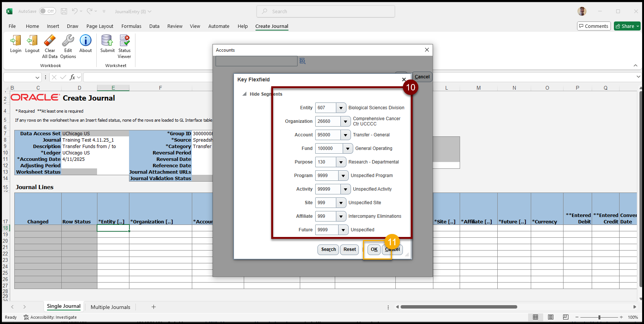Collapse the Hide Segments triangle
Image resolution: width=644 pixels, height=324 pixels.
click(x=245, y=94)
